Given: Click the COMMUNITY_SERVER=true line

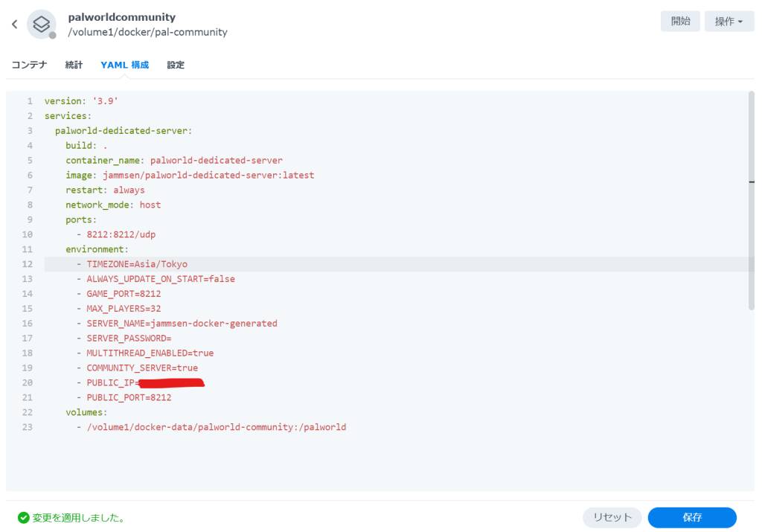Looking at the screenshot, I should point(137,368).
